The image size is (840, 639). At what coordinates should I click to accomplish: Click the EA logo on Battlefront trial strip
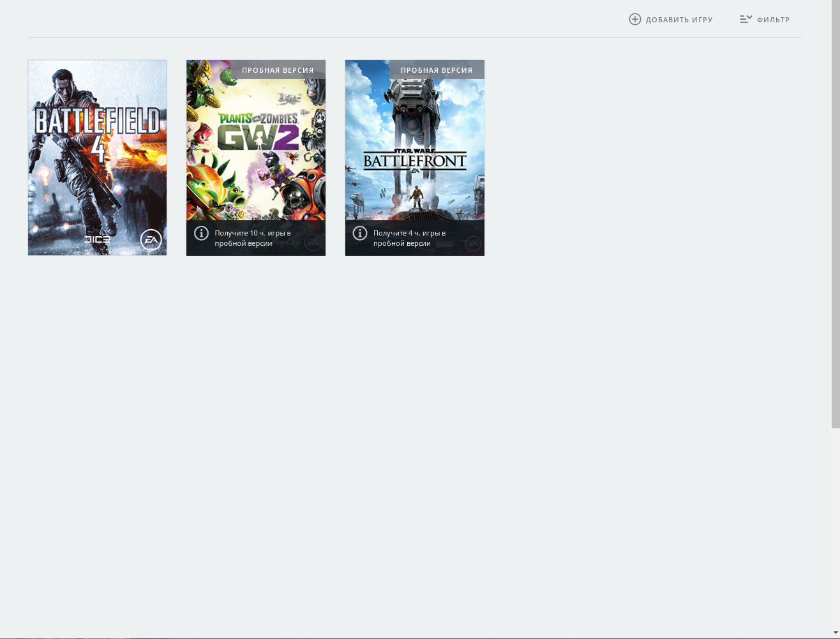[472, 243]
